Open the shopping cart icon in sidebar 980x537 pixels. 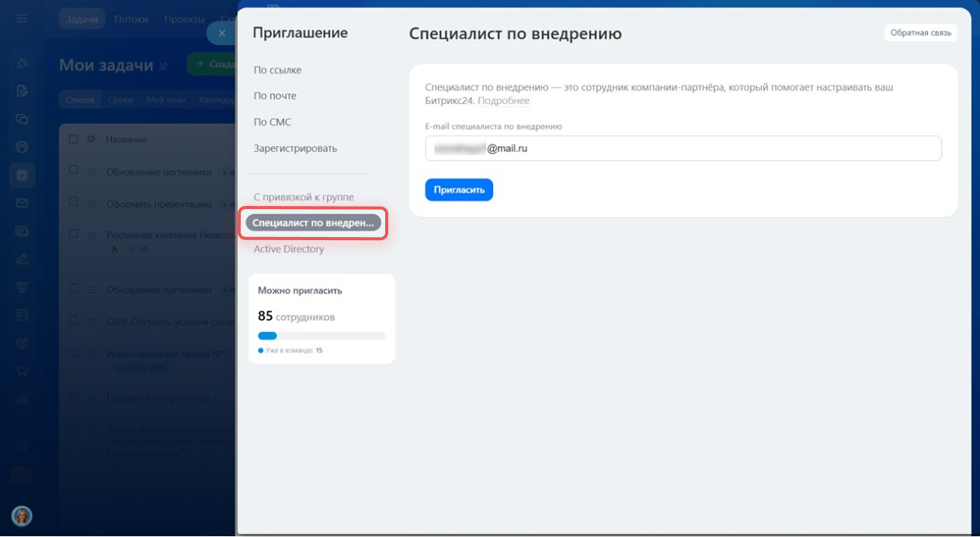point(22,370)
